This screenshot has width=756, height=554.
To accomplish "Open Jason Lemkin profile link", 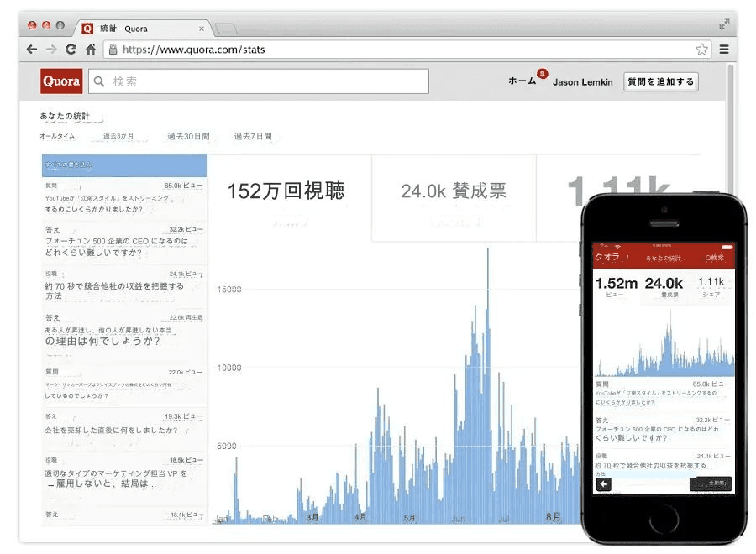I will (582, 82).
